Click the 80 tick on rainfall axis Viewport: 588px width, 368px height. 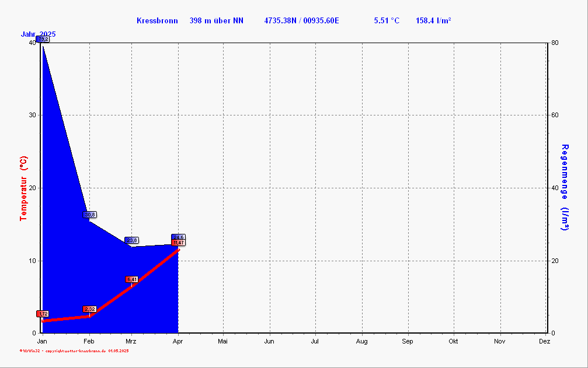[555, 43]
